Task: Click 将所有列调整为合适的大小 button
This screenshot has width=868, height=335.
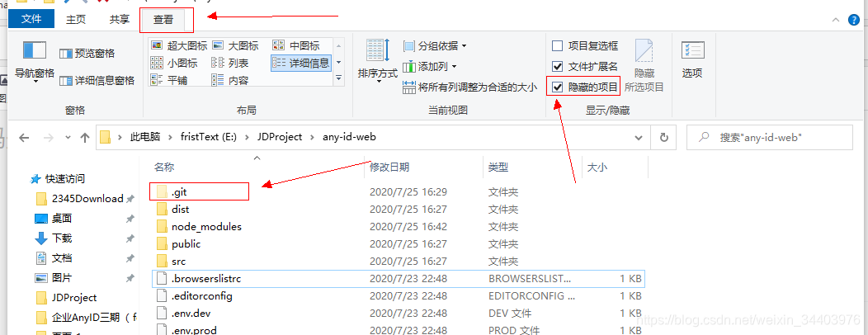Action: [x=470, y=87]
